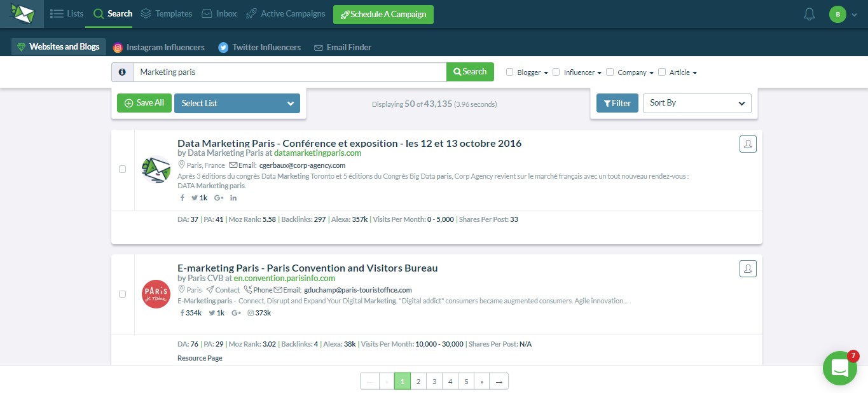This screenshot has height=393, width=868.
Task: Switch to Email Finder tab
Action: click(343, 47)
